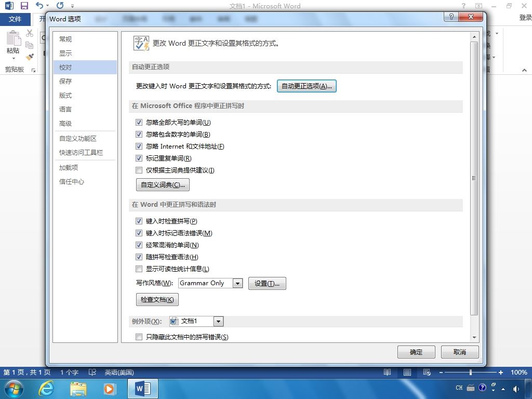Select 常规 category in options list

(x=85, y=39)
